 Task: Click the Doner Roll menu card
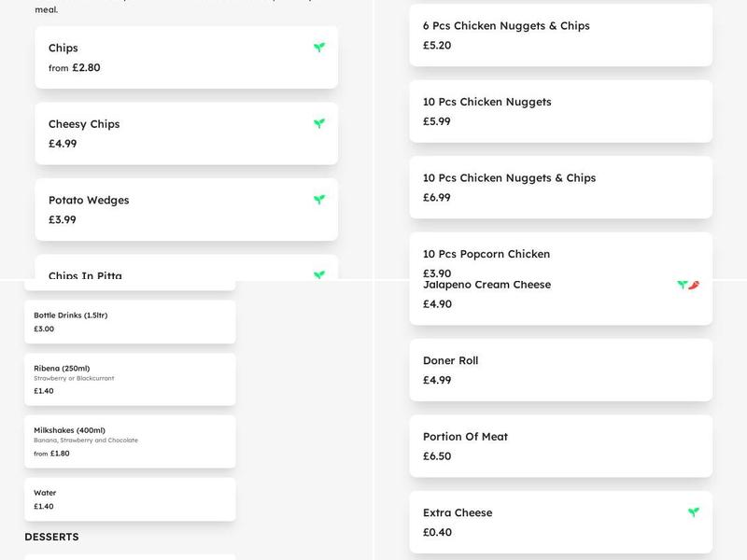(x=558, y=369)
